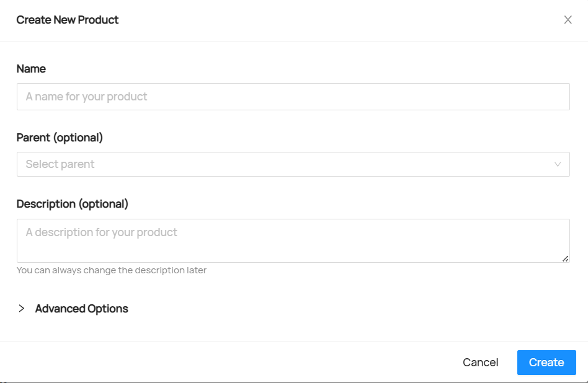Screen dimensions: 588x383
Task: Click the hint about changing description later
Action: (x=111, y=270)
